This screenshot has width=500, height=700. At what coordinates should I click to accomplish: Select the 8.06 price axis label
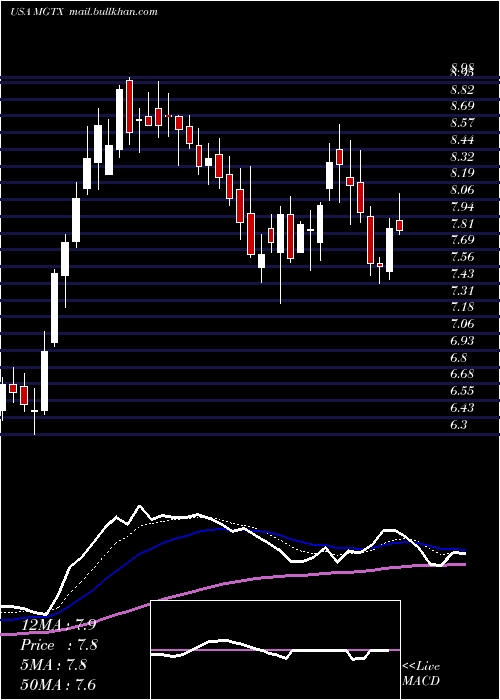pyautogui.click(x=462, y=190)
